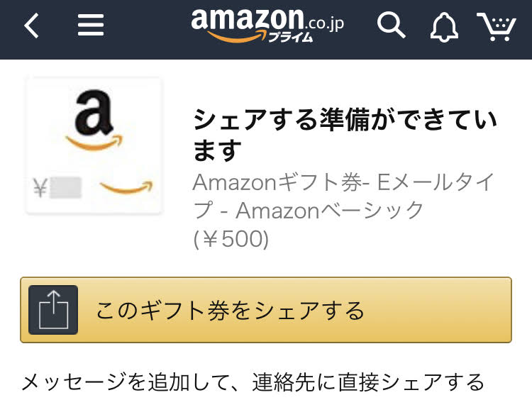Viewport: 532px width, 417px height.
Task: Open the shopping cart
Action: 497,27
